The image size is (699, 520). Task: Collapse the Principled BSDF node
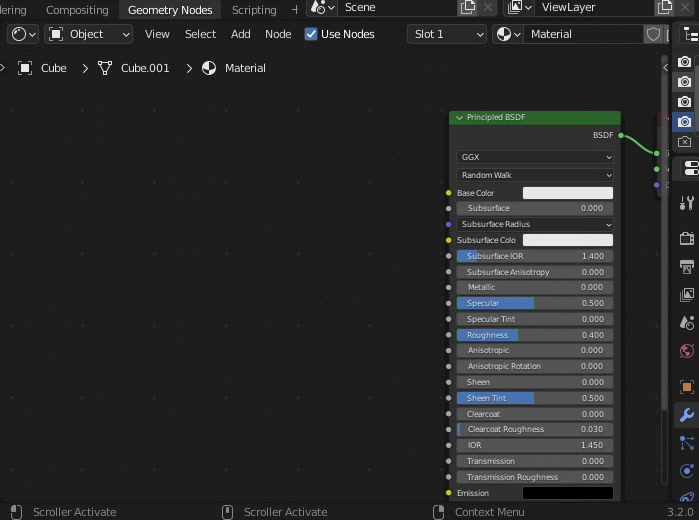[459, 118]
